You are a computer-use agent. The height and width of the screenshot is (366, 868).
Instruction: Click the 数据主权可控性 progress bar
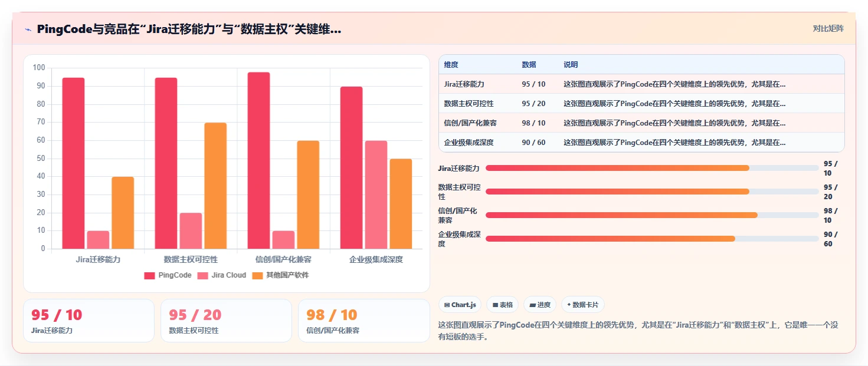point(652,192)
